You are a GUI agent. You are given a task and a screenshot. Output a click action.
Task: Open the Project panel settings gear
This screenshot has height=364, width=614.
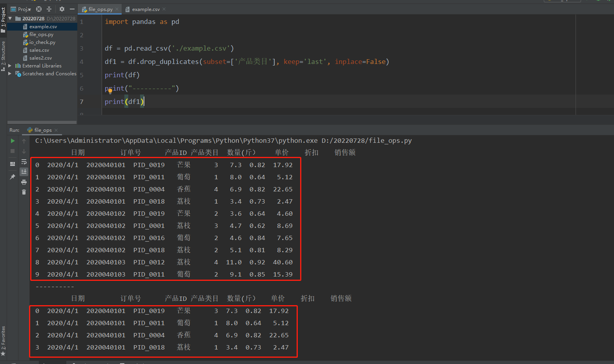[62, 9]
